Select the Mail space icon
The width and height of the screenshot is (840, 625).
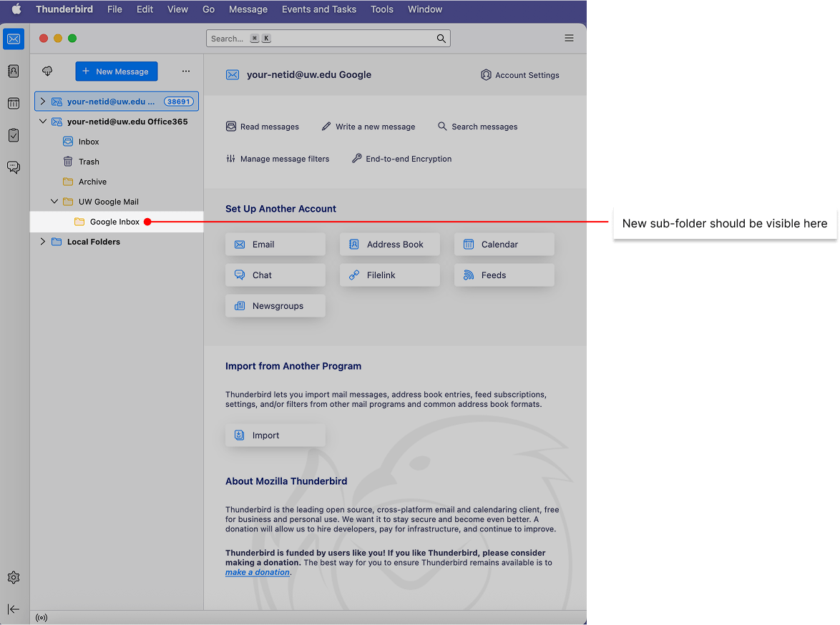coord(13,39)
